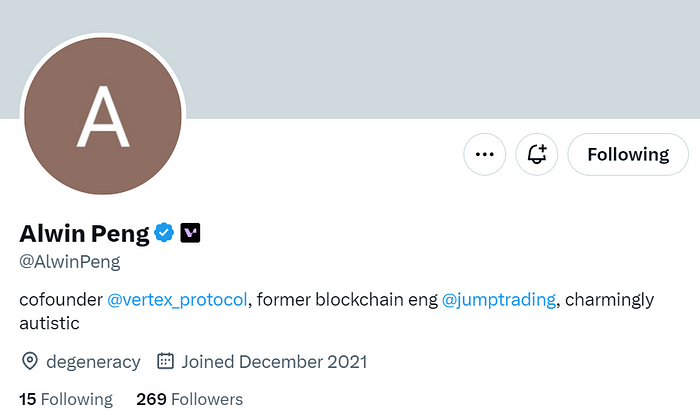The height and width of the screenshot is (415, 700).
Task: Click the display name Alwin Peng
Action: click(84, 234)
